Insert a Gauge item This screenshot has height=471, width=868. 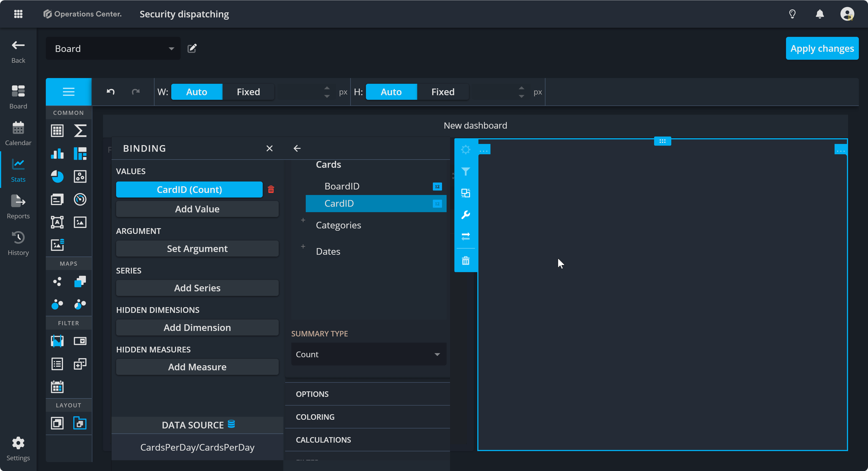point(80,199)
